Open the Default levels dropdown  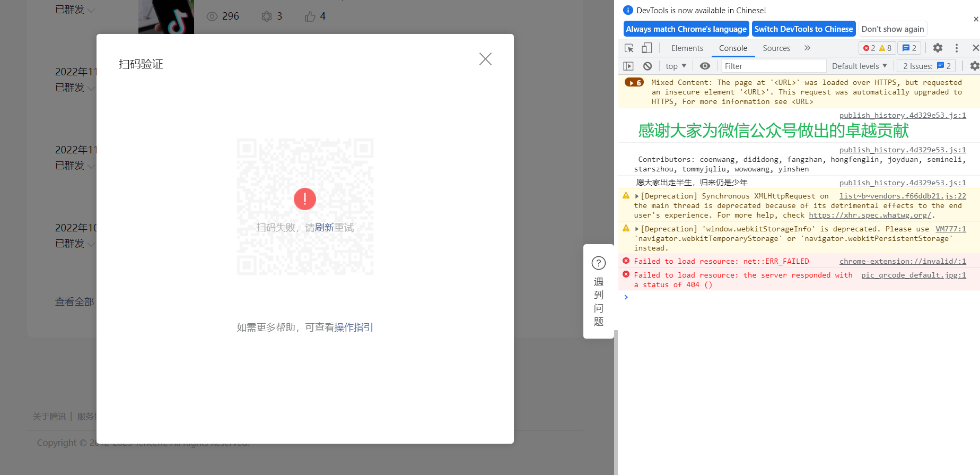point(859,66)
